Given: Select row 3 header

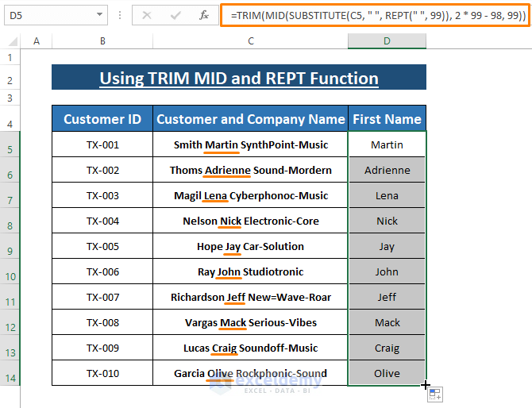Looking at the screenshot, I should pyautogui.click(x=10, y=98).
